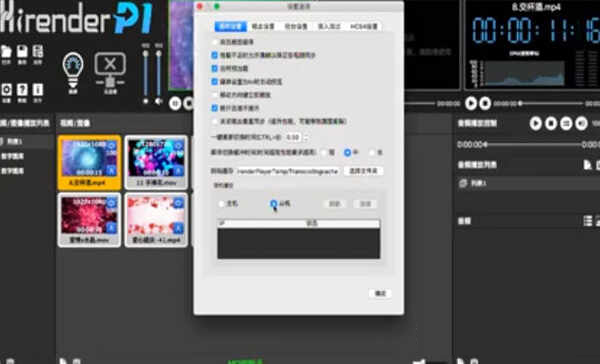Select the first quality radio button, left of selected
The height and width of the screenshot is (364, 600).
(x=324, y=152)
